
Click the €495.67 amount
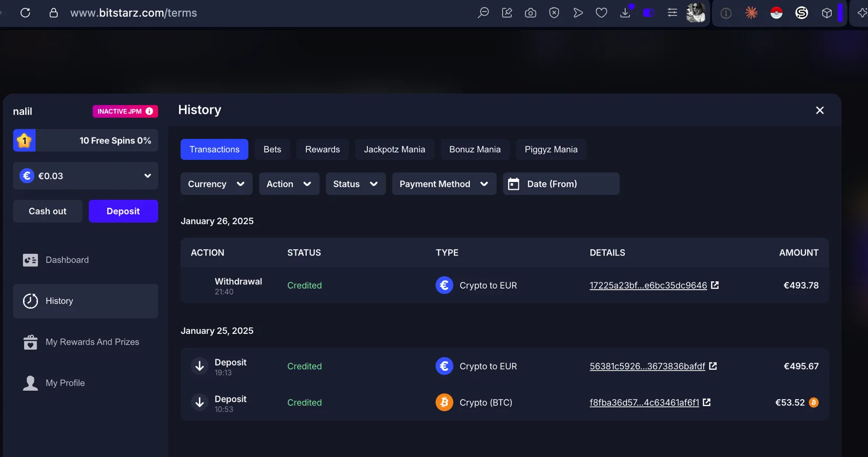tap(801, 366)
